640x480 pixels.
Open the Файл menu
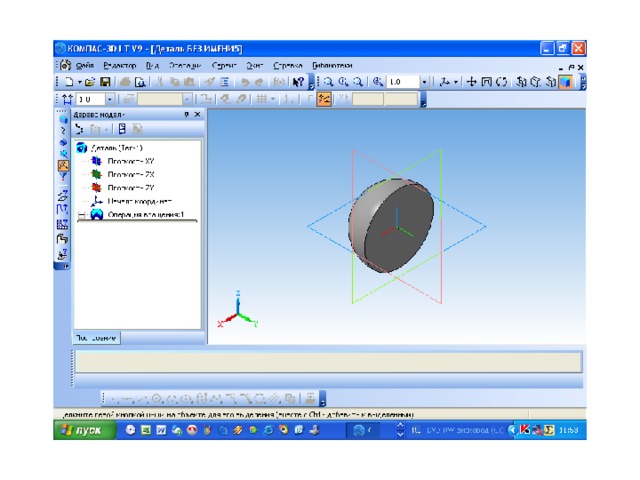coord(84,65)
